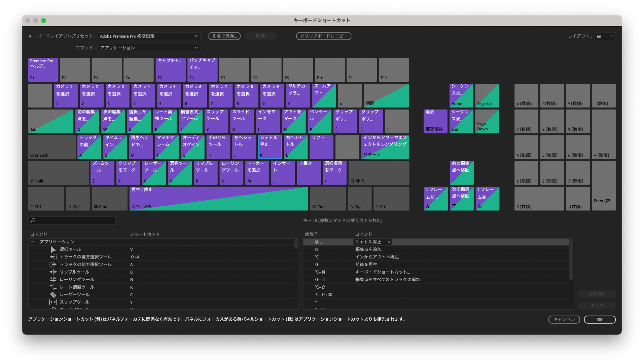Select the K シャトル停止 key
The width and height of the screenshot is (644, 364).
[270, 147]
